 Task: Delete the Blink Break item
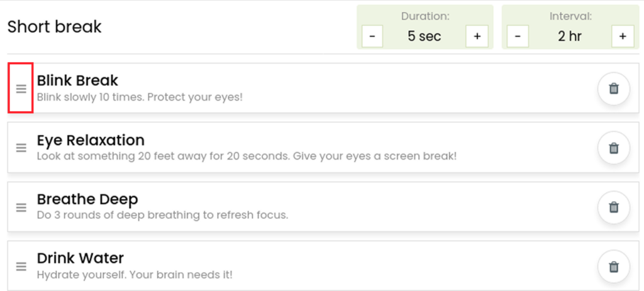(614, 89)
